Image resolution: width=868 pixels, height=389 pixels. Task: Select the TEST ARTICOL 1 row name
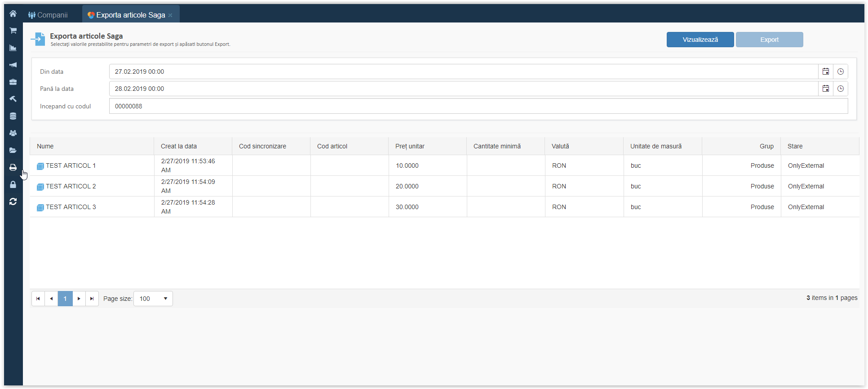pos(71,165)
